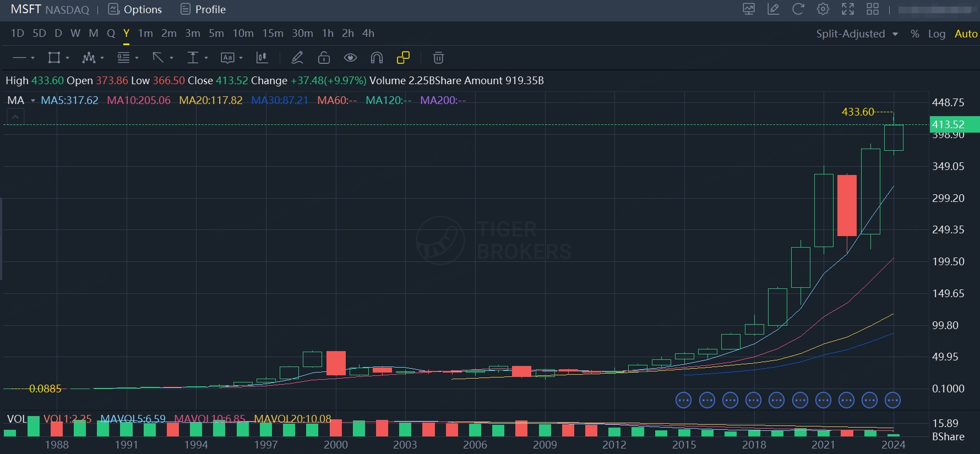Select the price range measure tool
The image size is (980, 454).
pyautogui.click(x=193, y=58)
